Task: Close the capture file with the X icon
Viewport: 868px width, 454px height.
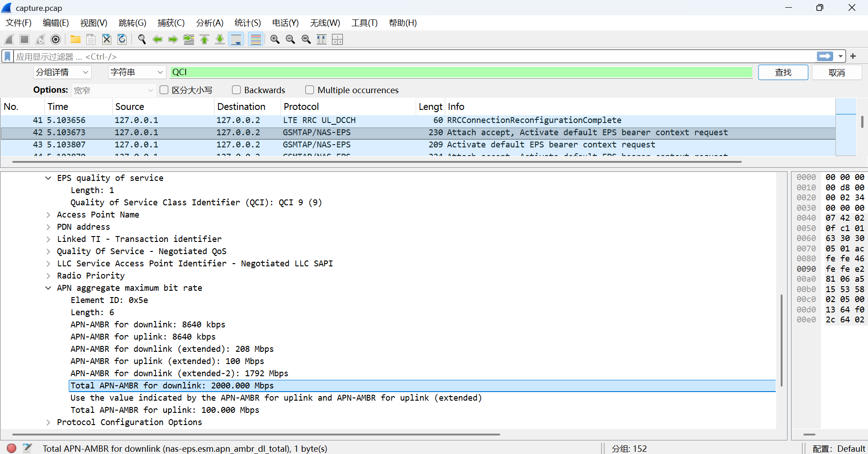Action: [x=106, y=40]
